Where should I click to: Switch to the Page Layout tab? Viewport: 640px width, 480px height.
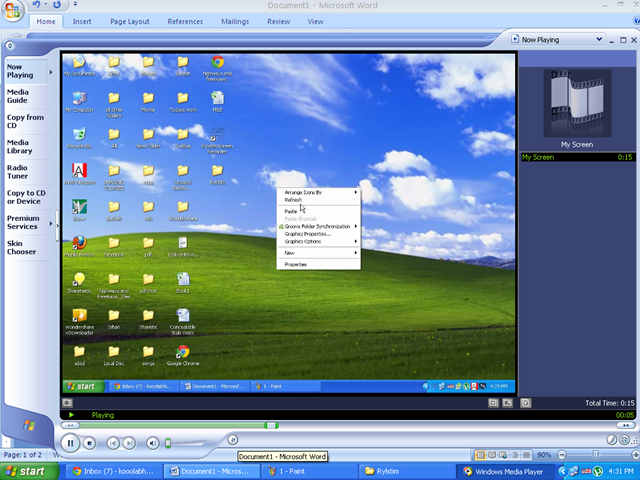(x=130, y=21)
